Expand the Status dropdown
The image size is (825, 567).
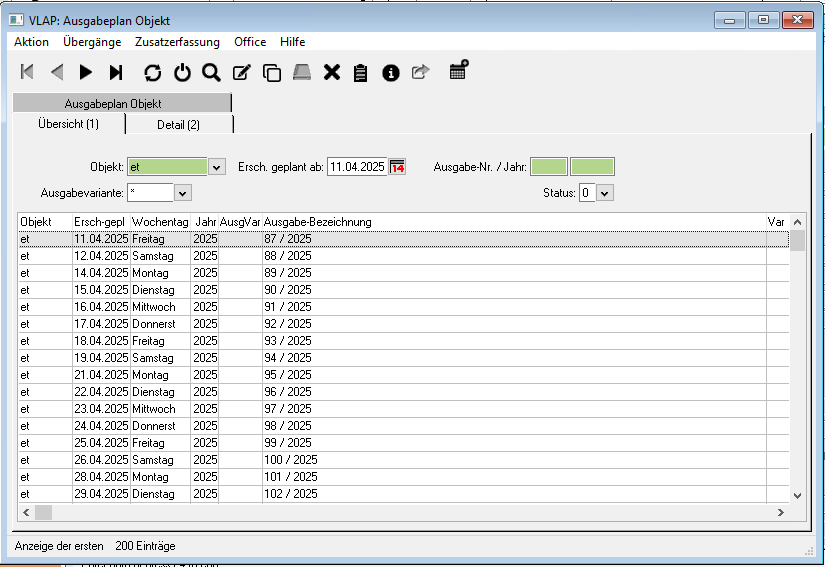[604, 192]
